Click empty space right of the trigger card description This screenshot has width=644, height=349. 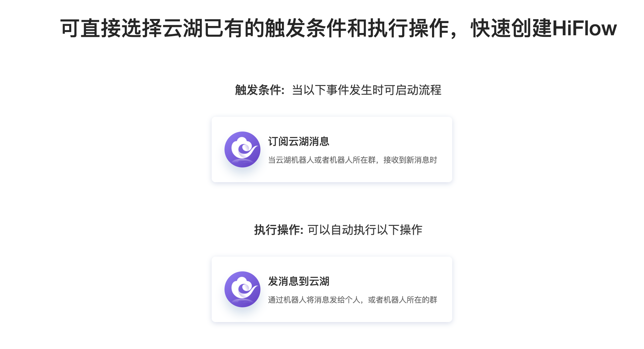(x=445, y=160)
